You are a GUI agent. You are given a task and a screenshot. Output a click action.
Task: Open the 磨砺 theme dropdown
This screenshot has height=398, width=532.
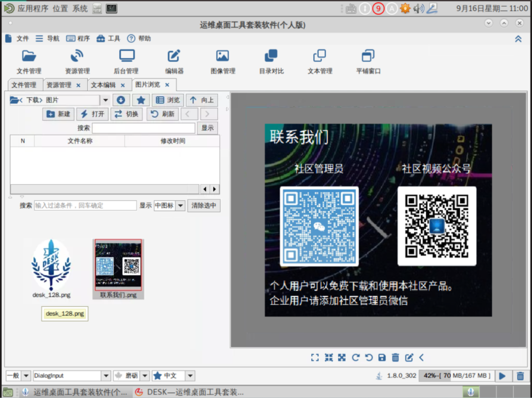coord(145,376)
